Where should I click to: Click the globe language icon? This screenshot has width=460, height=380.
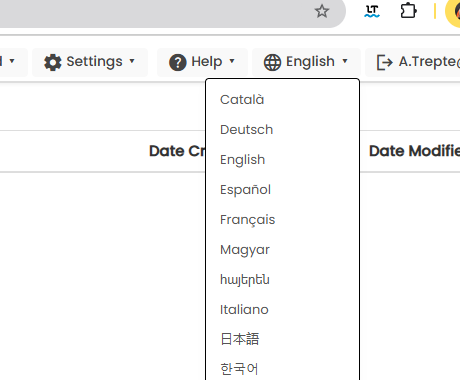coord(272,62)
